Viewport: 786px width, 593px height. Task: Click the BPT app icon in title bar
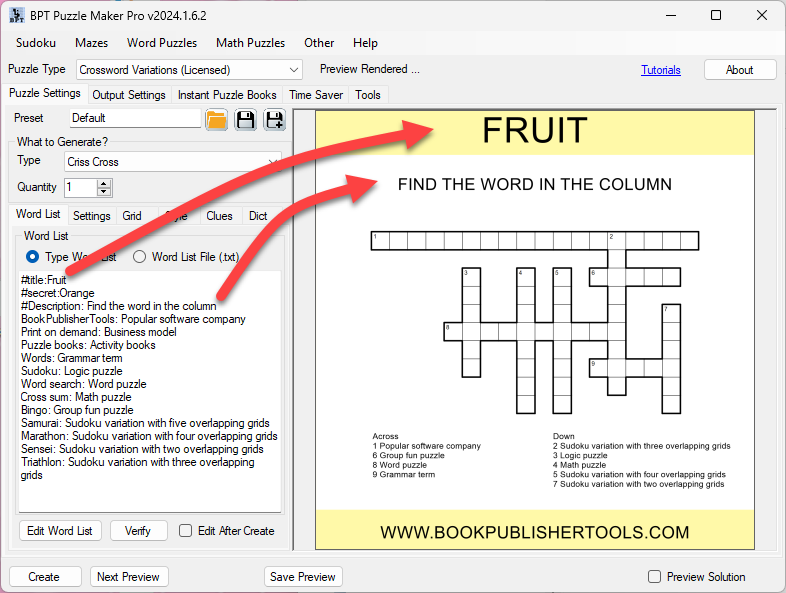pos(17,15)
